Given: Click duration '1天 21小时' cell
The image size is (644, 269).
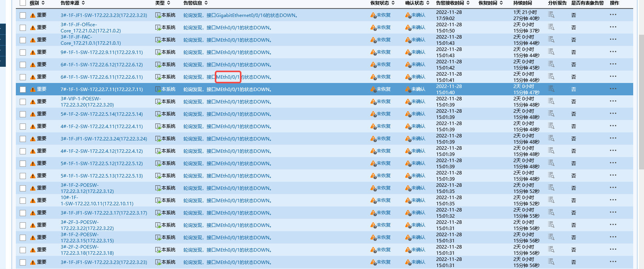Looking at the screenshot, I should pyautogui.click(x=526, y=15).
